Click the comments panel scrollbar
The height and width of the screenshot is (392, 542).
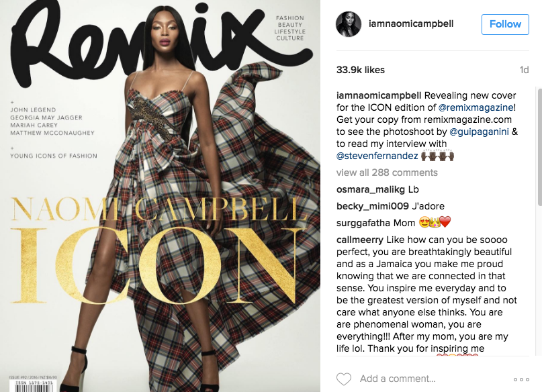tap(539, 147)
